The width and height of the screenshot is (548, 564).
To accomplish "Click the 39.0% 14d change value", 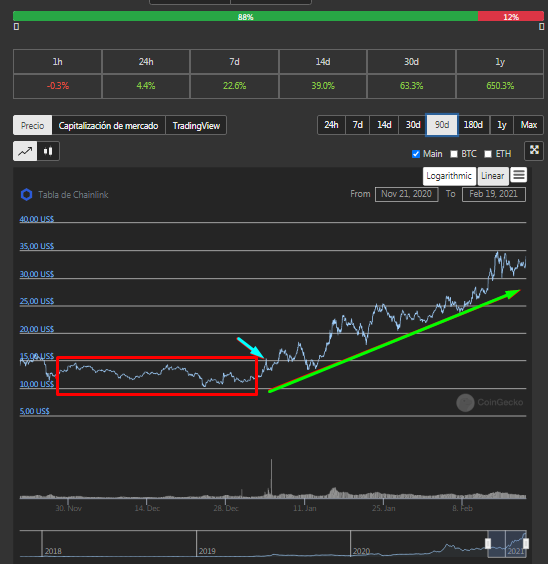I will point(323,86).
